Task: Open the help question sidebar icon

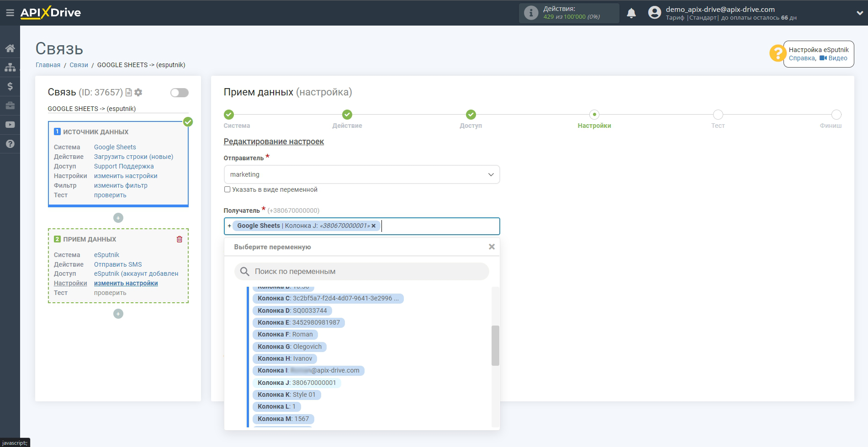Action: tap(10, 144)
